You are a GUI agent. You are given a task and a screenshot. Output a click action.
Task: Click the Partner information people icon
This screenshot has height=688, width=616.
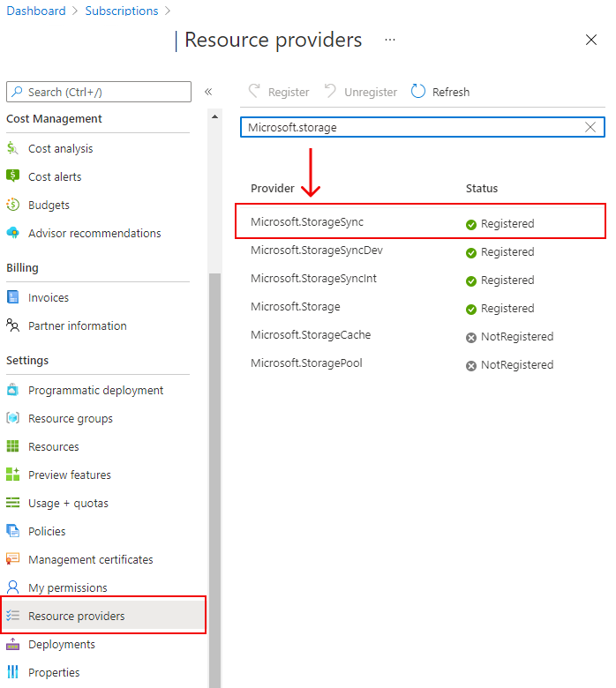coord(12,325)
